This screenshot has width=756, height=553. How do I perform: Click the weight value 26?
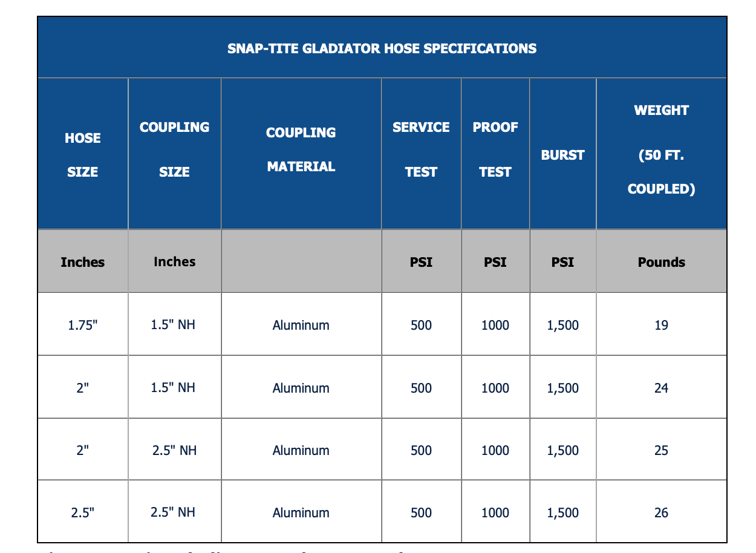coord(661,512)
